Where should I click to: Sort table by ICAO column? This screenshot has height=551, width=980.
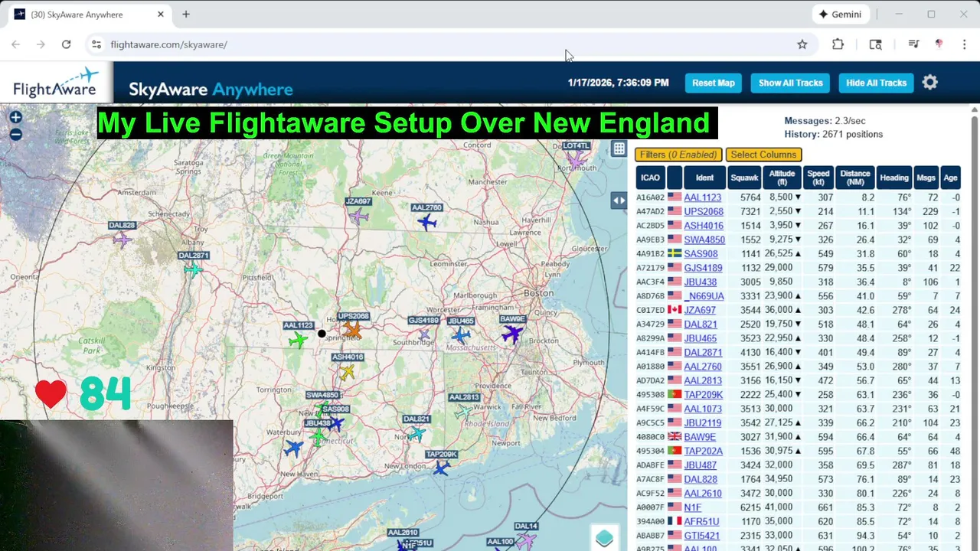tap(650, 178)
